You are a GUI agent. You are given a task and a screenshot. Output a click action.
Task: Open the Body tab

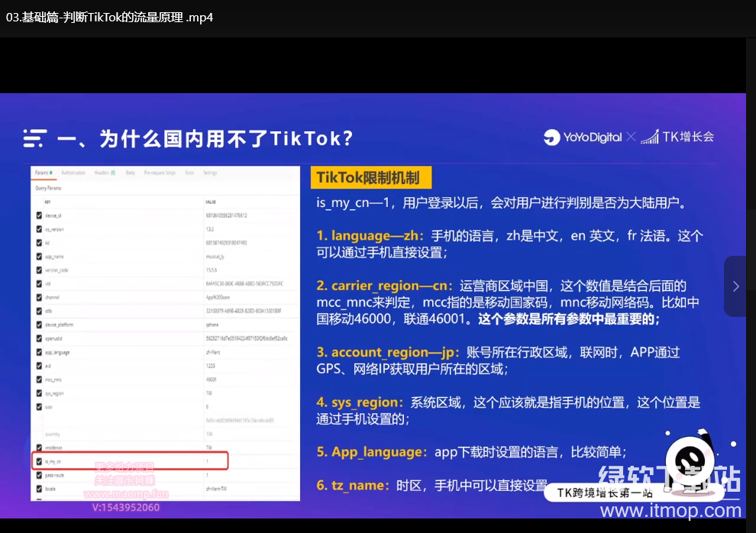pos(130,173)
